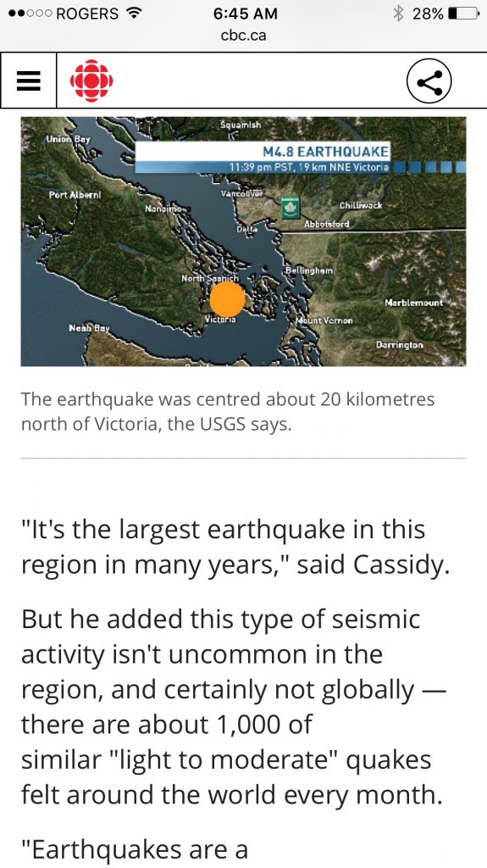Tap the Victoria label on map
This screenshot has width=487, height=868.
coord(220,320)
